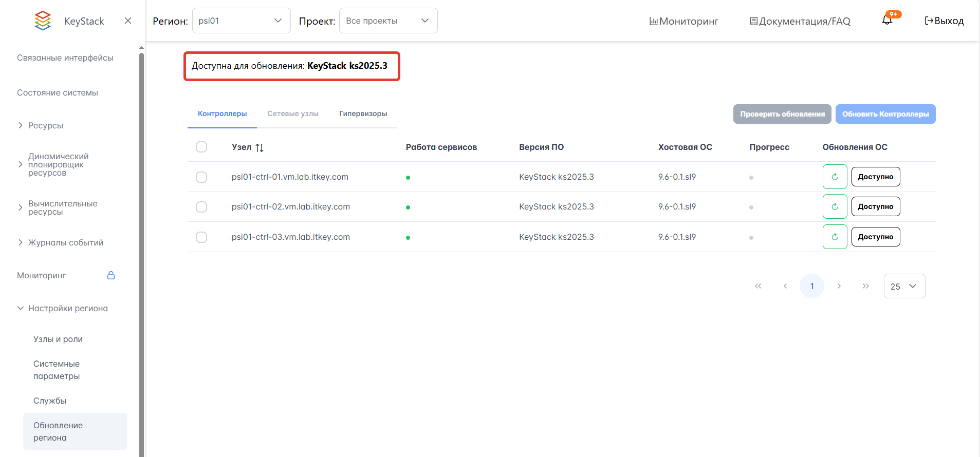Close the sidebar with the X icon

click(x=128, y=21)
